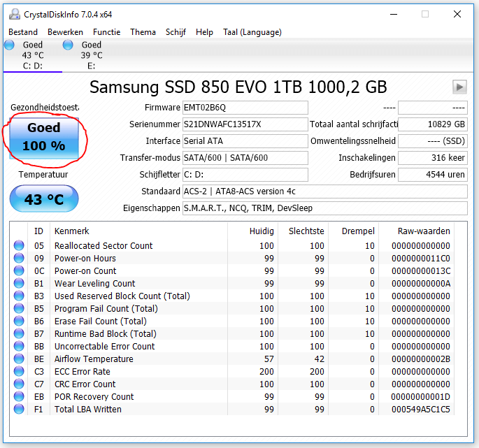
Task: Click status orb of Total LBA Written
Action: pos(19,409)
